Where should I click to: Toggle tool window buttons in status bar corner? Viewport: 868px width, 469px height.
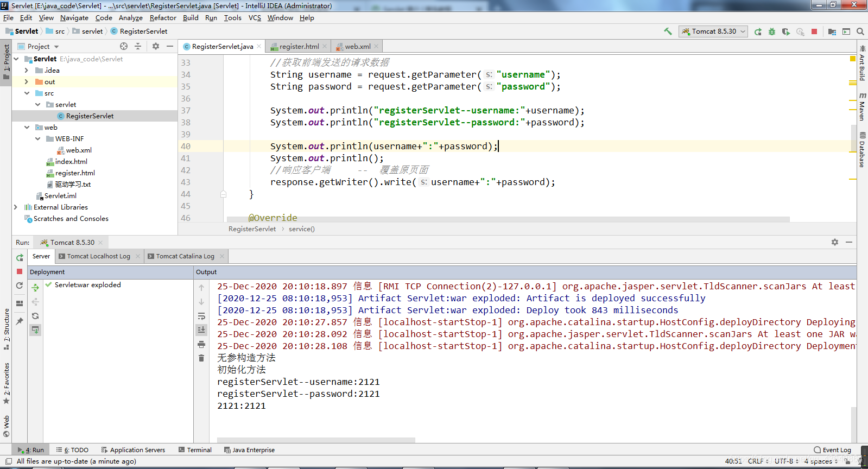(x=8, y=461)
